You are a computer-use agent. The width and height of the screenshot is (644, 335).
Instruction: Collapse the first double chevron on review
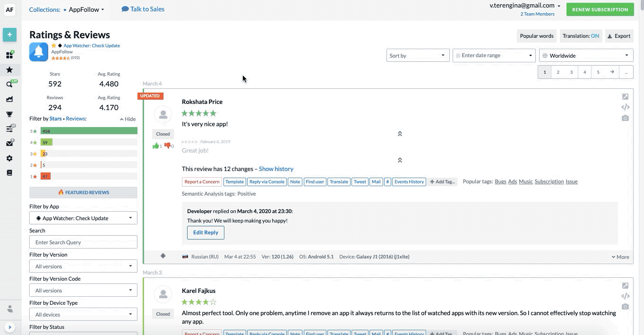tap(400, 134)
